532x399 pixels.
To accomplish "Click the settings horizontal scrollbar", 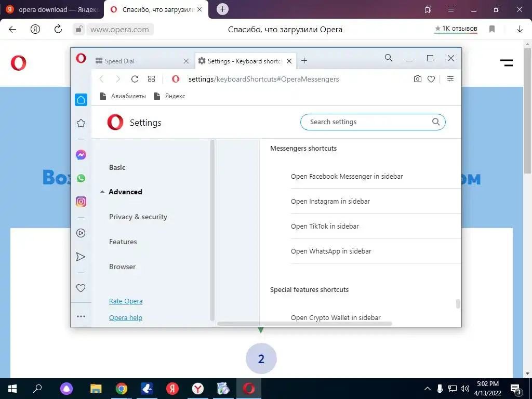I will click(304, 324).
